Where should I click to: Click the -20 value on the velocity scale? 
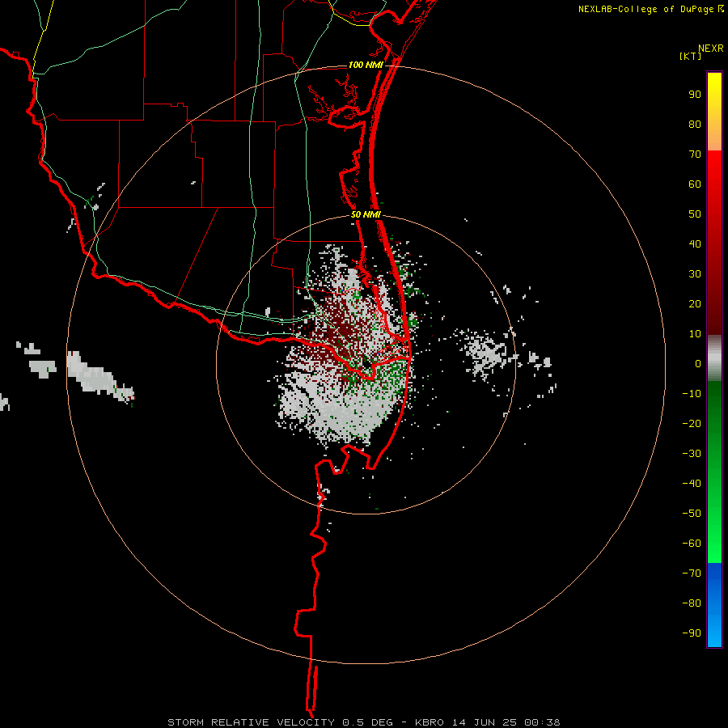pyautogui.click(x=692, y=424)
